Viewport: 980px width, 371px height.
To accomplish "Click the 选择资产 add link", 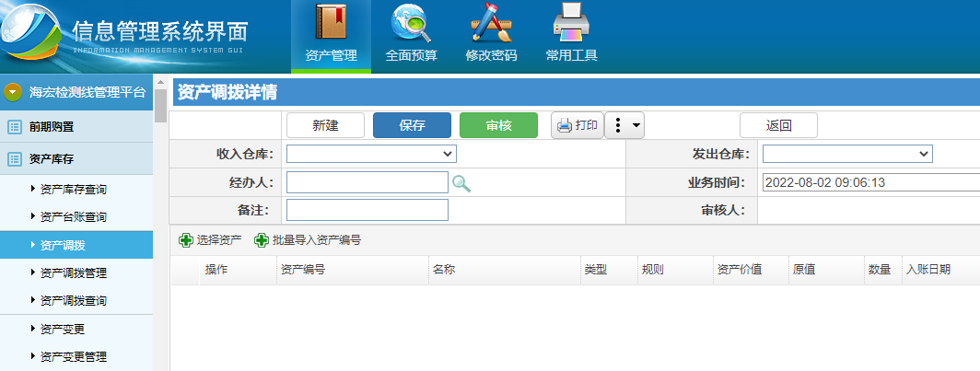I will 210,240.
